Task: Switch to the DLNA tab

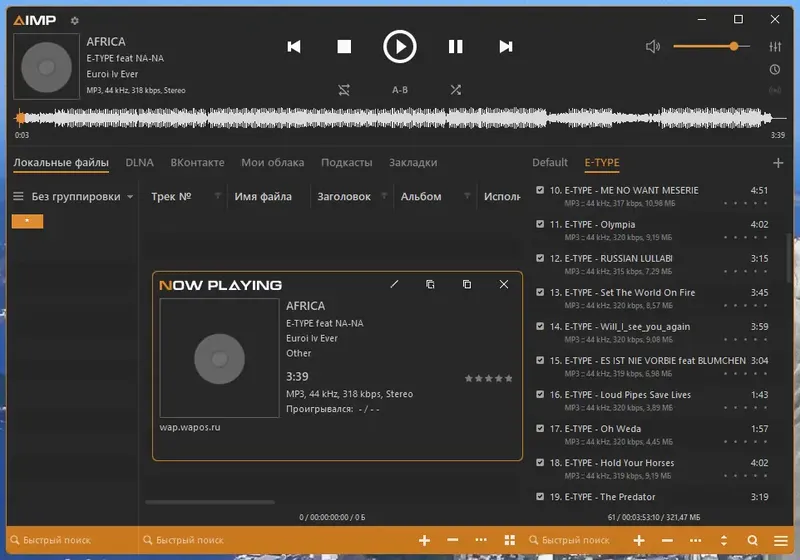Action: click(x=140, y=163)
